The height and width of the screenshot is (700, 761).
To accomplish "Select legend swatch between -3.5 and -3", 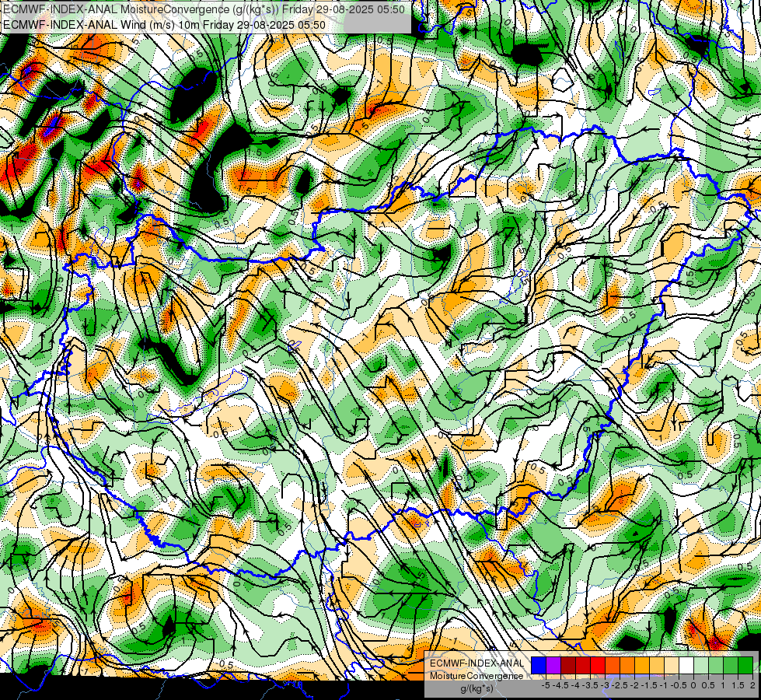I will point(598,666).
